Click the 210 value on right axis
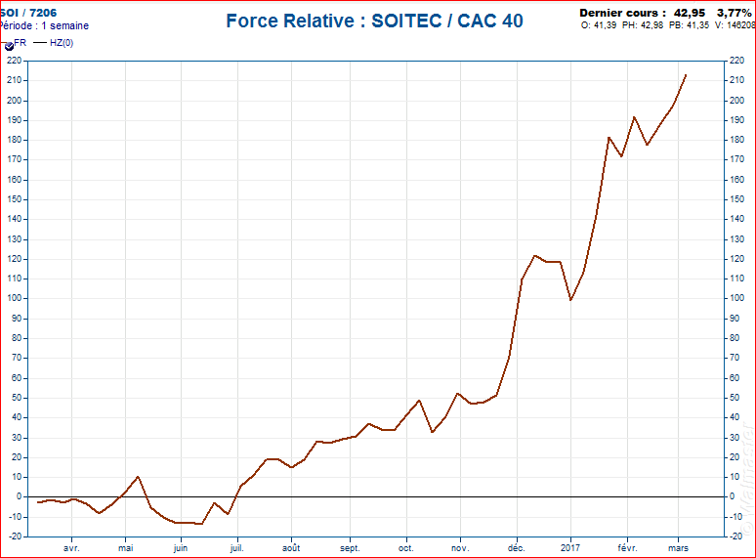This screenshot has height=558, width=756. click(736, 80)
